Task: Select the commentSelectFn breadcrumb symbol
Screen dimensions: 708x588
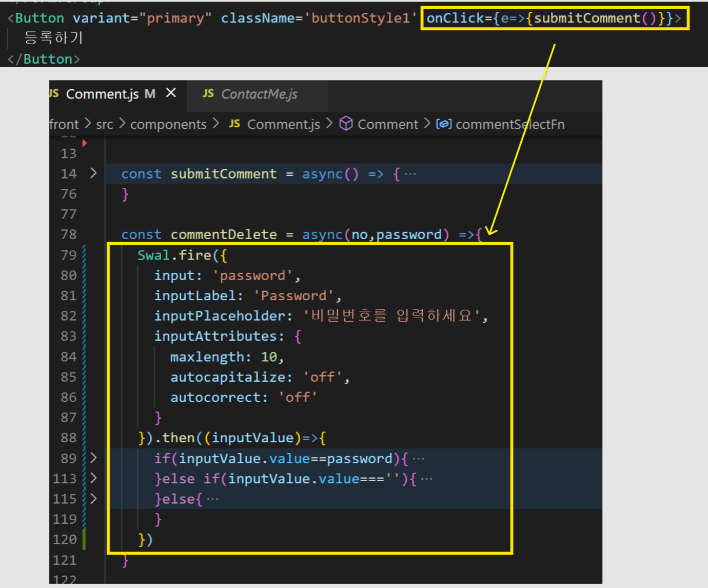Action: tap(510, 124)
